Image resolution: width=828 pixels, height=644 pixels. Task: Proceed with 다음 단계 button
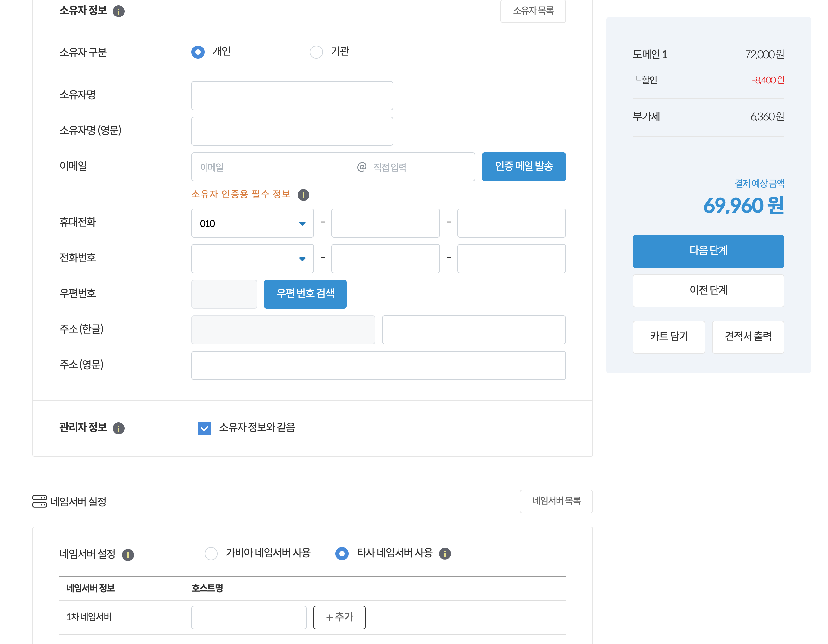tap(708, 251)
